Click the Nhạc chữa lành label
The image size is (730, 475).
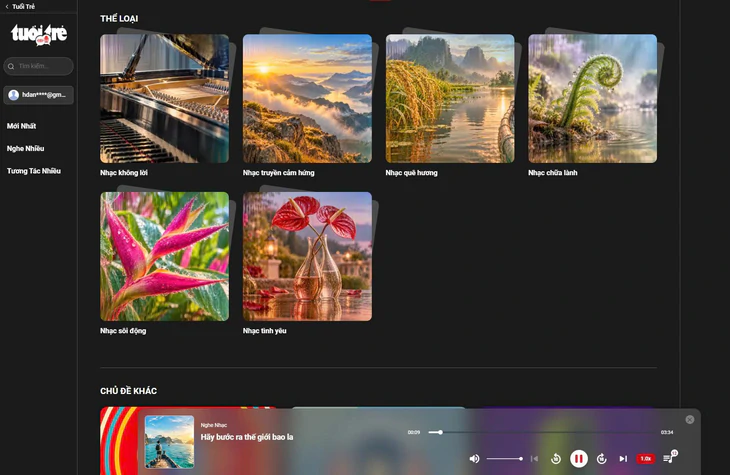(x=553, y=173)
